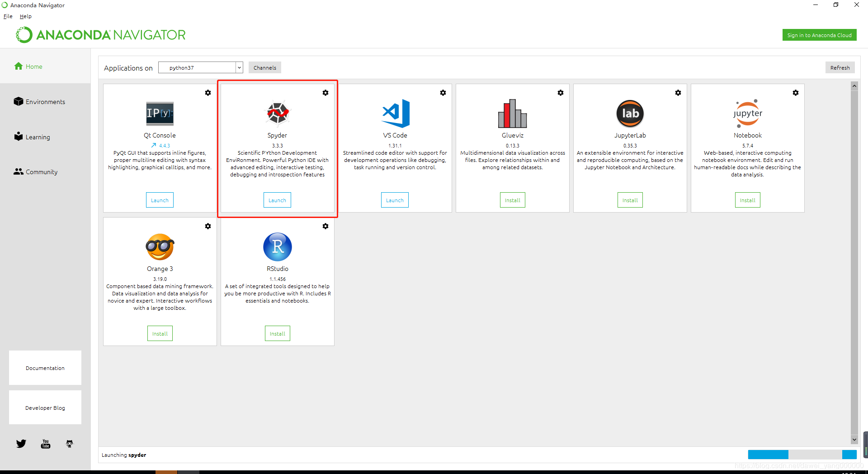
Task: Click the Orange 3 icon
Action: (x=160, y=246)
